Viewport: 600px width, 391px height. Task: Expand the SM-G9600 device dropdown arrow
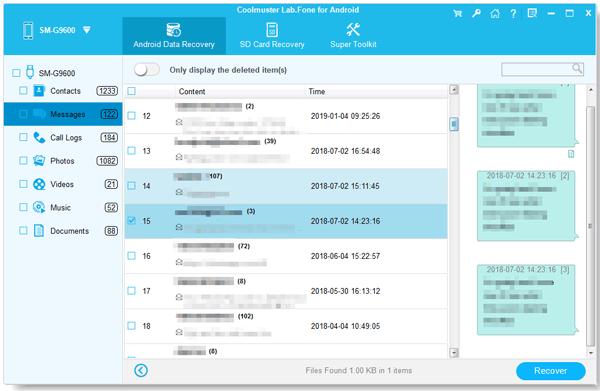point(87,30)
